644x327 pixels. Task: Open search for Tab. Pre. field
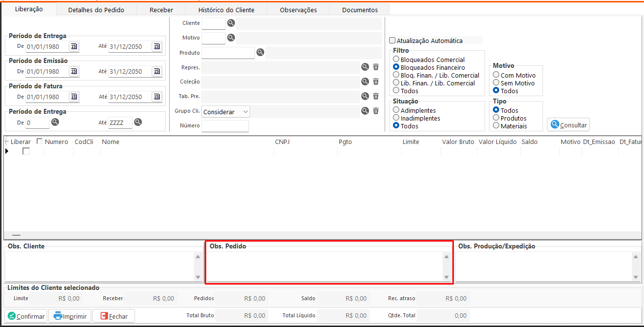click(x=365, y=96)
